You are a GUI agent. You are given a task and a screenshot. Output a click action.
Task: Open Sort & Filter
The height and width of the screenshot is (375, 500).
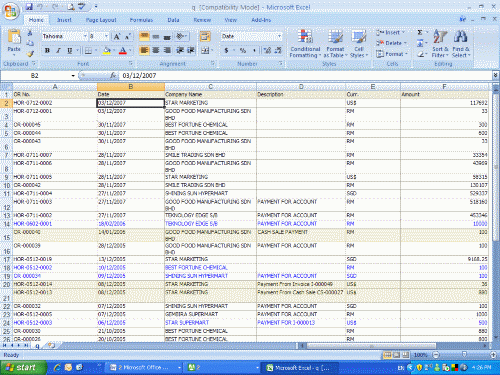click(440, 43)
